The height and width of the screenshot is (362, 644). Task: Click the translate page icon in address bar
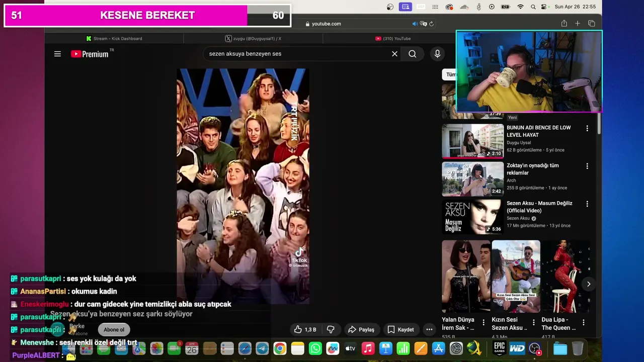point(424,24)
